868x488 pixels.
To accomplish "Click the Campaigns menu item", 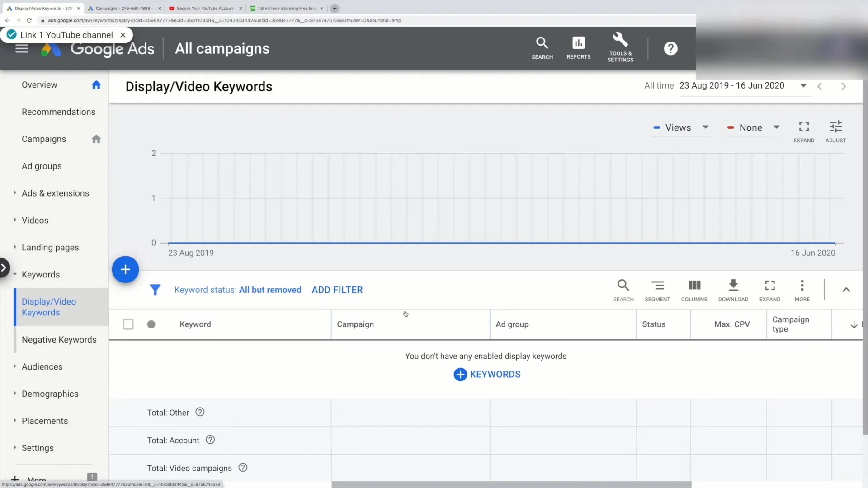I will click(x=43, y=139).
